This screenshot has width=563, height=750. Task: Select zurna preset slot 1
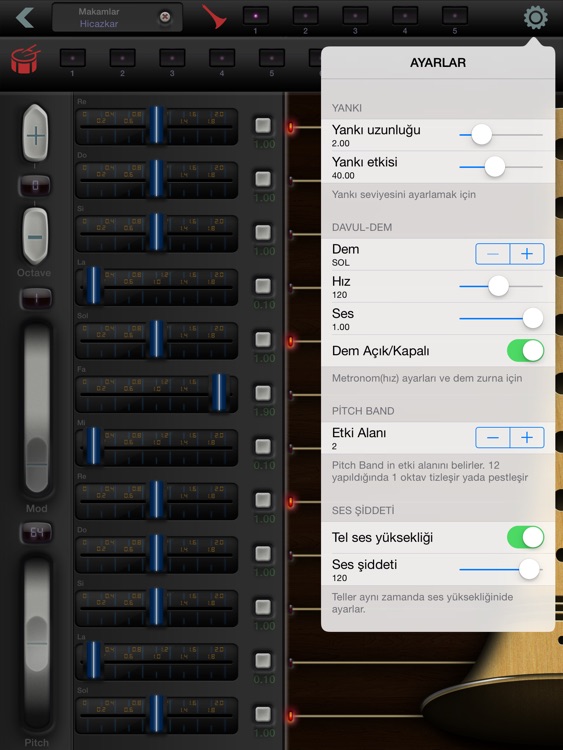tap(255, 16)
